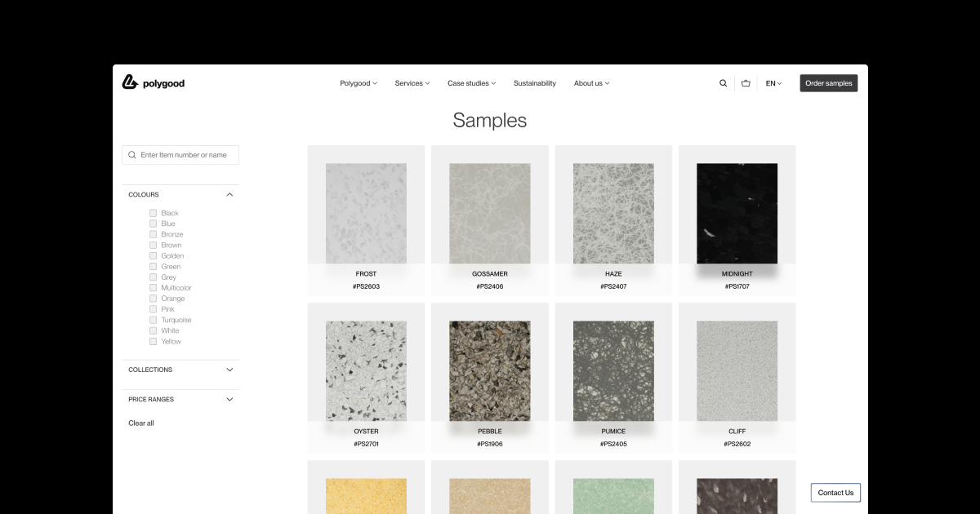This screenshot has height=514, width=980.
Task: Tick the Grey colour checkbox
Action: [153, 277]
